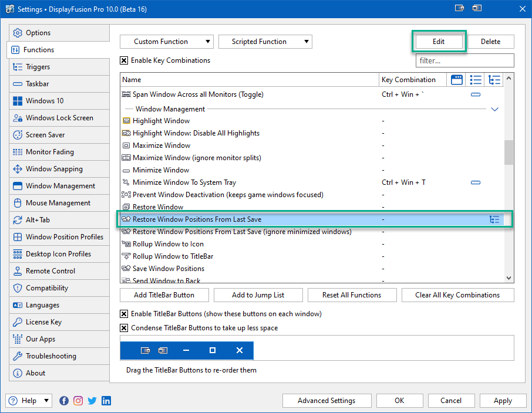Click the first DisplayFusion button in the blue preview title bar
The image size is (532, 413).
click(145, 350)
